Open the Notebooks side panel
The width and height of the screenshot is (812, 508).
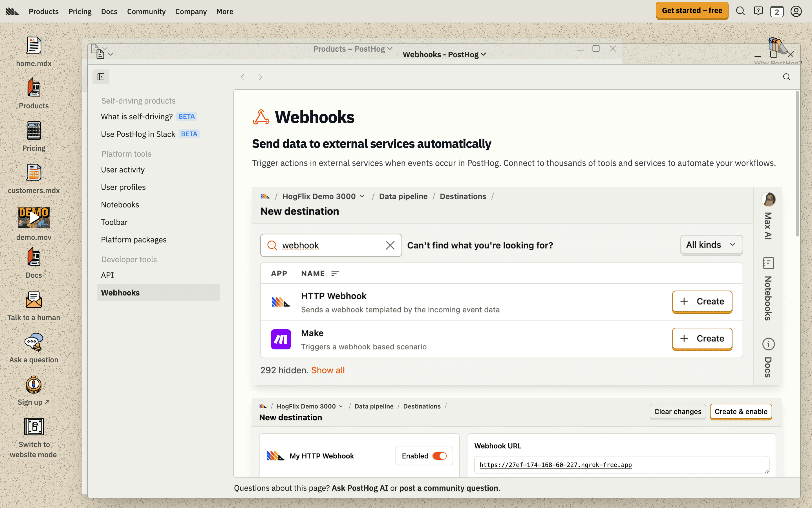coord(768,289)
